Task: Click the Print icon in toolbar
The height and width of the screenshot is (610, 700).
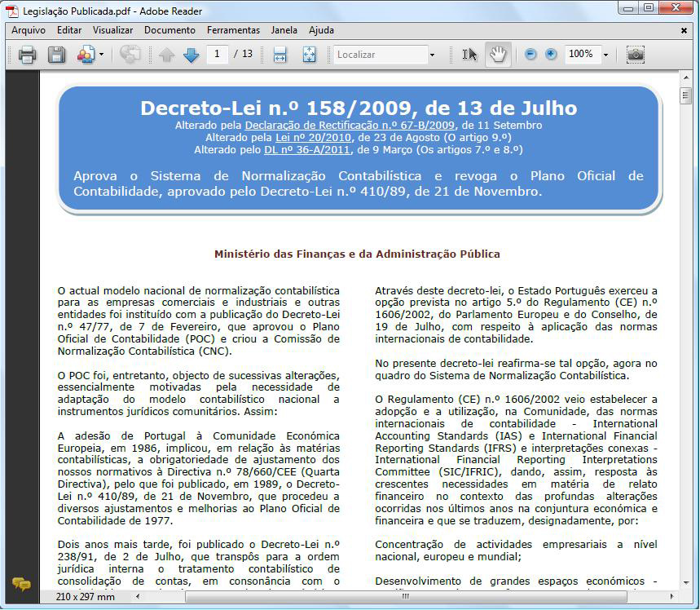Action: coord(28,55)
